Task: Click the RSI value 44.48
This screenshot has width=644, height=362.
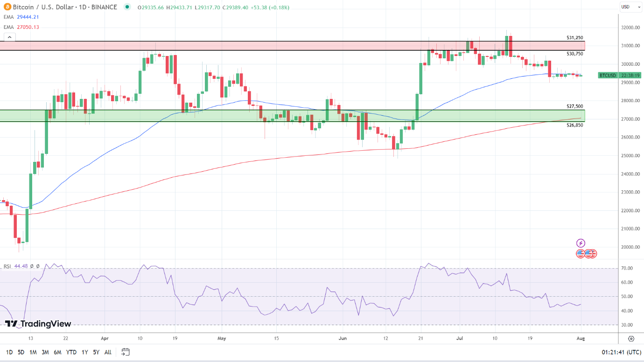Action: point(21,266)
